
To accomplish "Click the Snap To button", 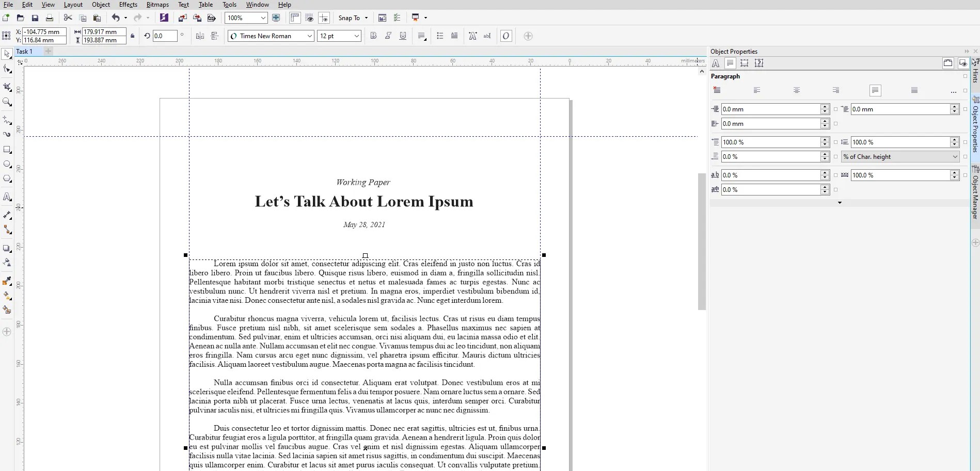I will pos(353,18).
